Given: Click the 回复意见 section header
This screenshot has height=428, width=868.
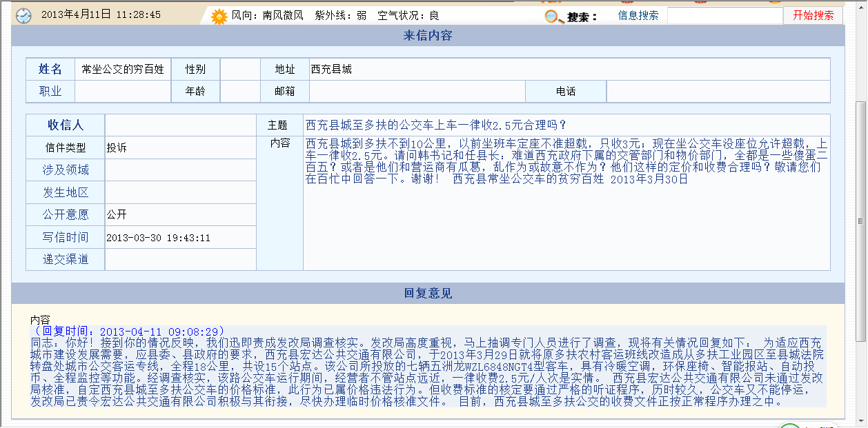Looking at the screenshot, I should (x=428, y=294).
